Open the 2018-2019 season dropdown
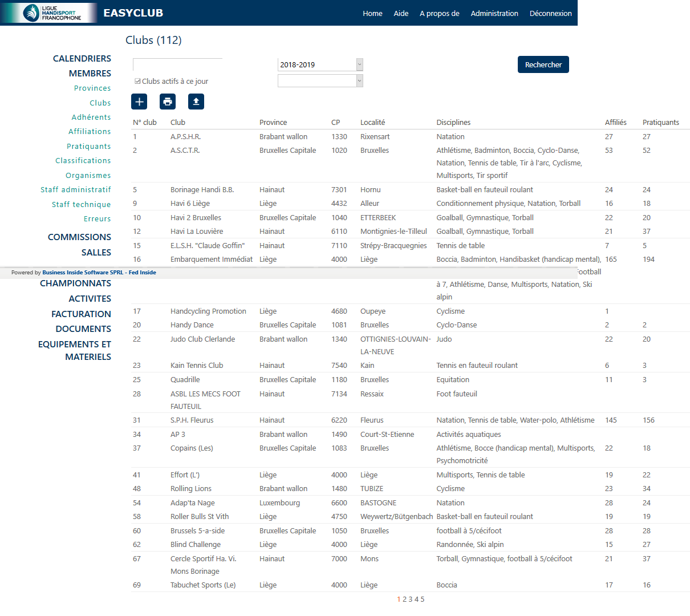 [x=320, y=64]
